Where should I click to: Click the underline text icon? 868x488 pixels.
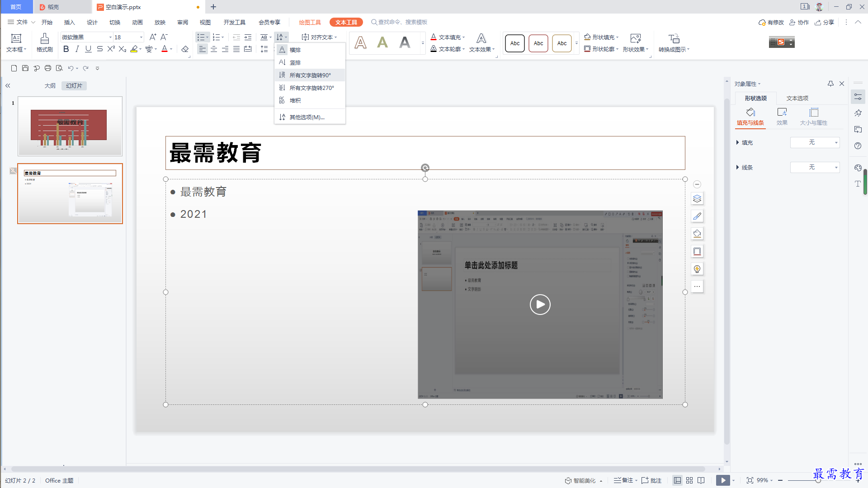(x=89, y=49)
